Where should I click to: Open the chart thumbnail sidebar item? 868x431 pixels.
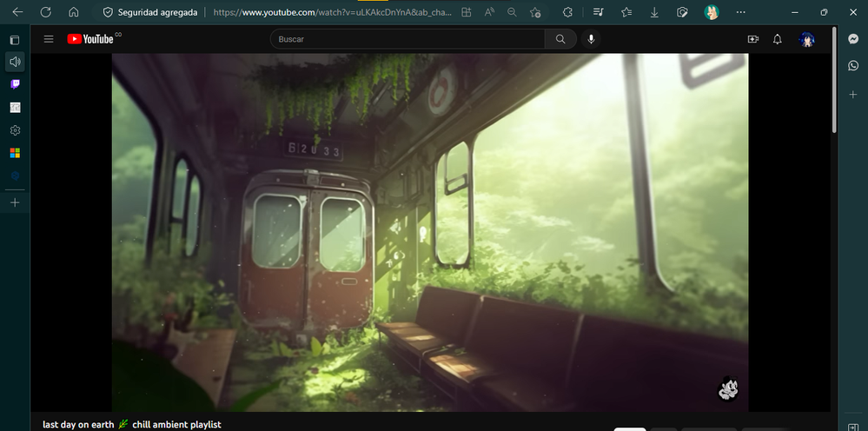pos(15,108)
